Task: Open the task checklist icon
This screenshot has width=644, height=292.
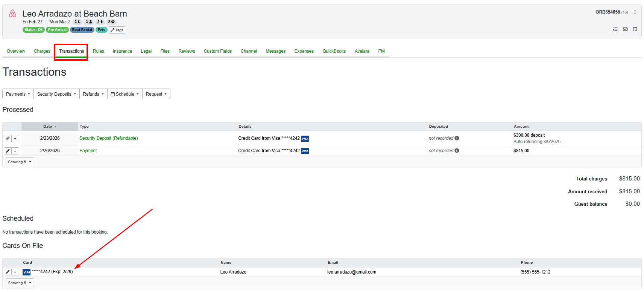Action: pos(615,29)
